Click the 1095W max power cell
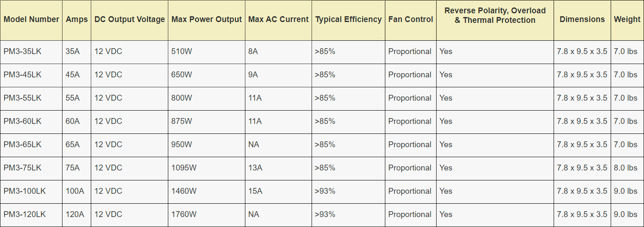 (184, 168)
